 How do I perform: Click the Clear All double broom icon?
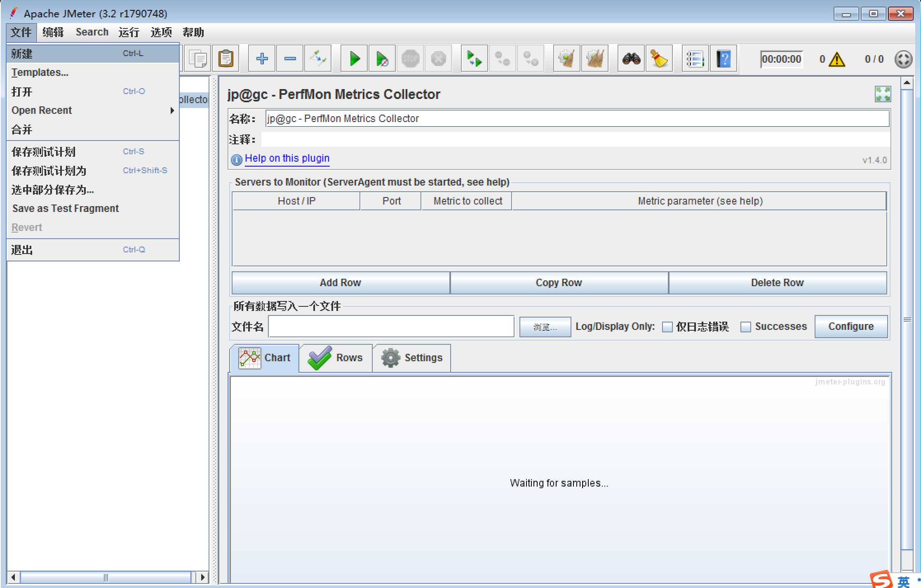(594, 59)
